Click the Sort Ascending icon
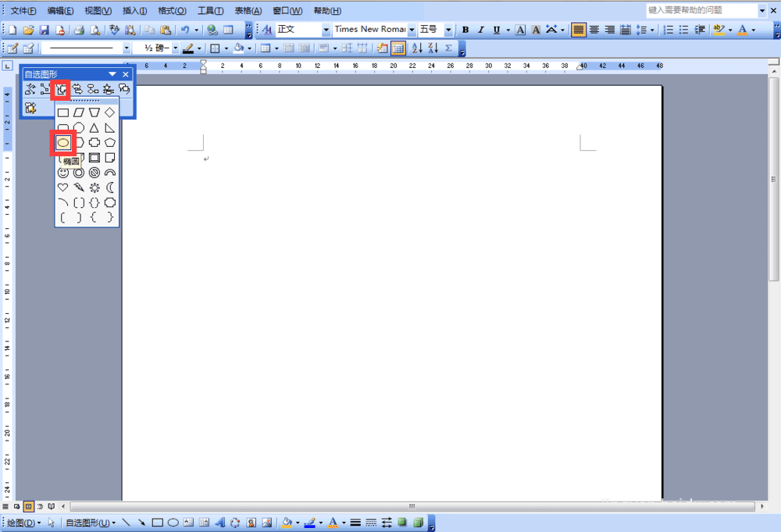 (417, 48)
